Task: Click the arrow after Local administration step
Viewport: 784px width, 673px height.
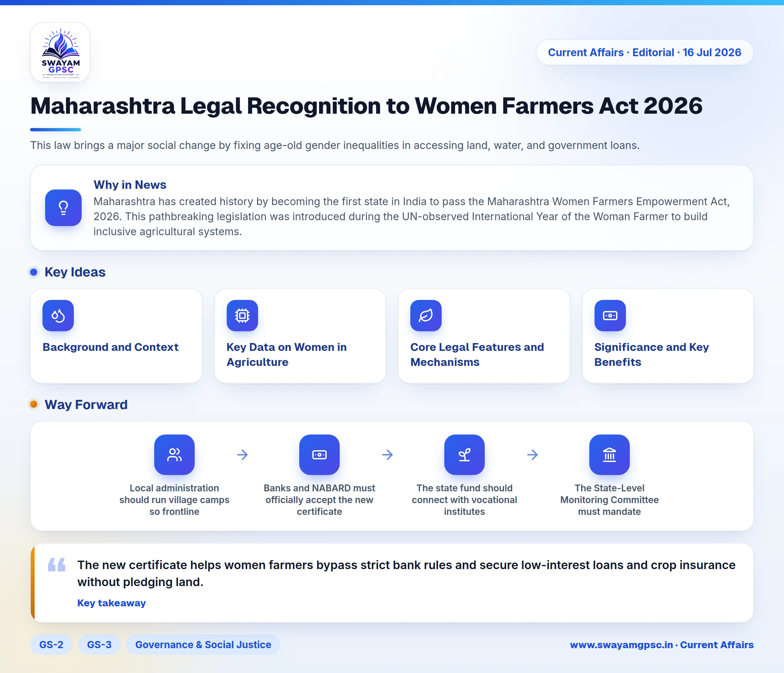Action: tap(242, 454)
